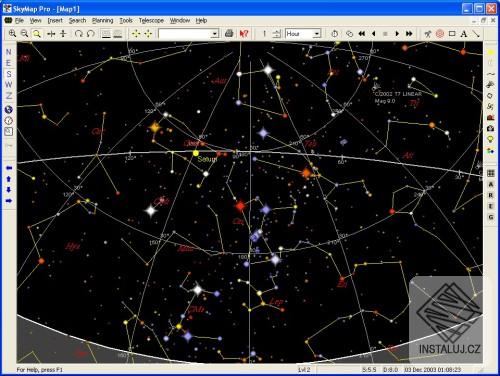Face North with the N button

click(9, 52)
